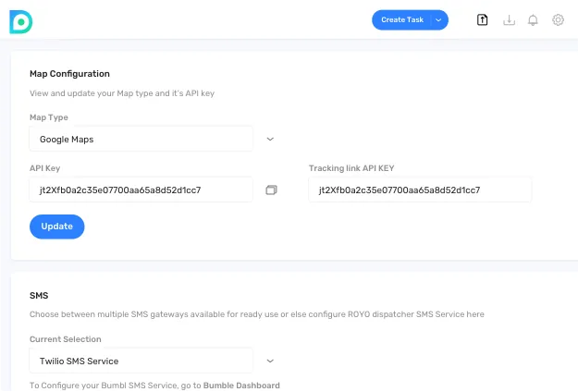Screen dimensions: 578x392
Task: Click the chevron beside Google Maps field
Action: click(270, 139)
